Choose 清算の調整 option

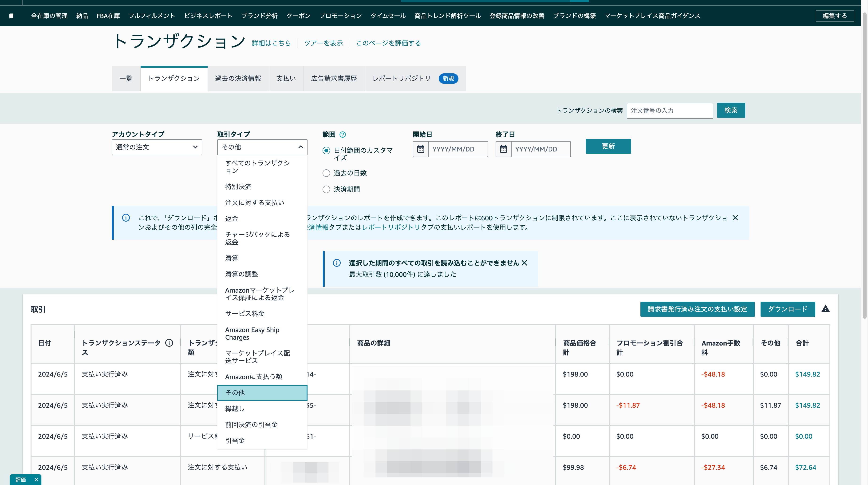[262, 274]
